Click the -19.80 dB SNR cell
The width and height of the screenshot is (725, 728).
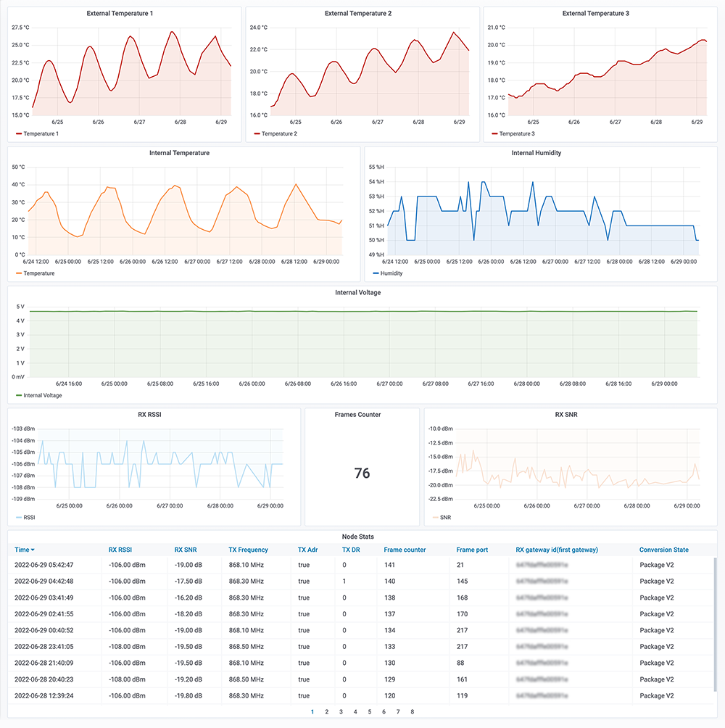pyautogui.click(x=188, y=696)
